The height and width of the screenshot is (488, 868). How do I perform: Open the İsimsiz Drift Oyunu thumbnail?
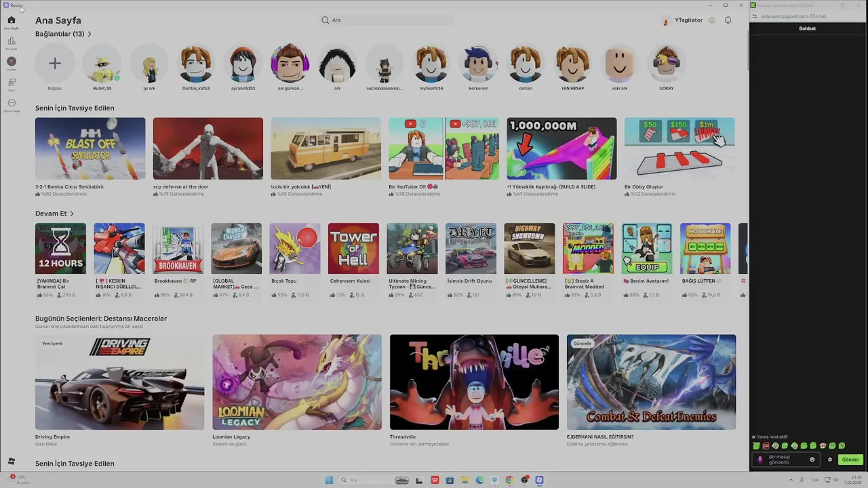(x=471, y=249)
